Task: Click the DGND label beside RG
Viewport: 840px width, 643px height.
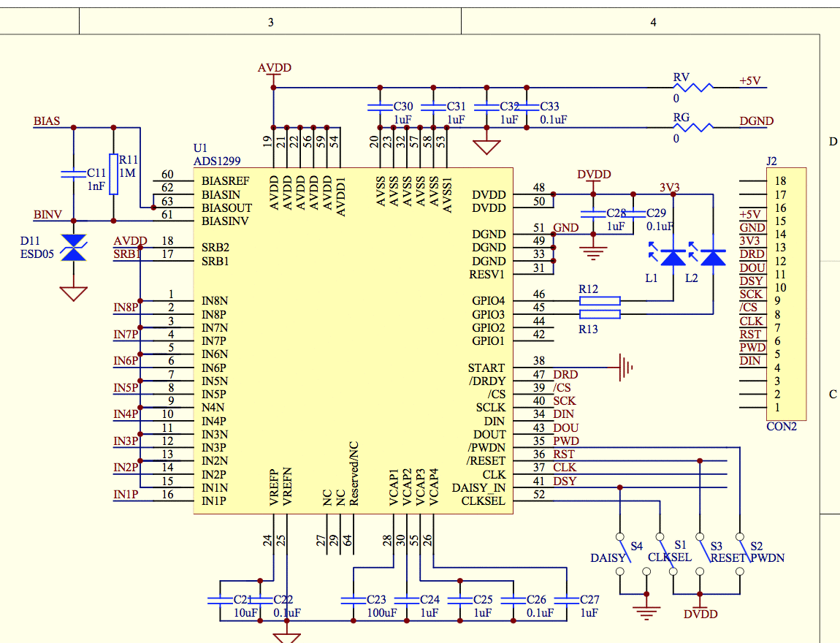Action: click(757, 121)
